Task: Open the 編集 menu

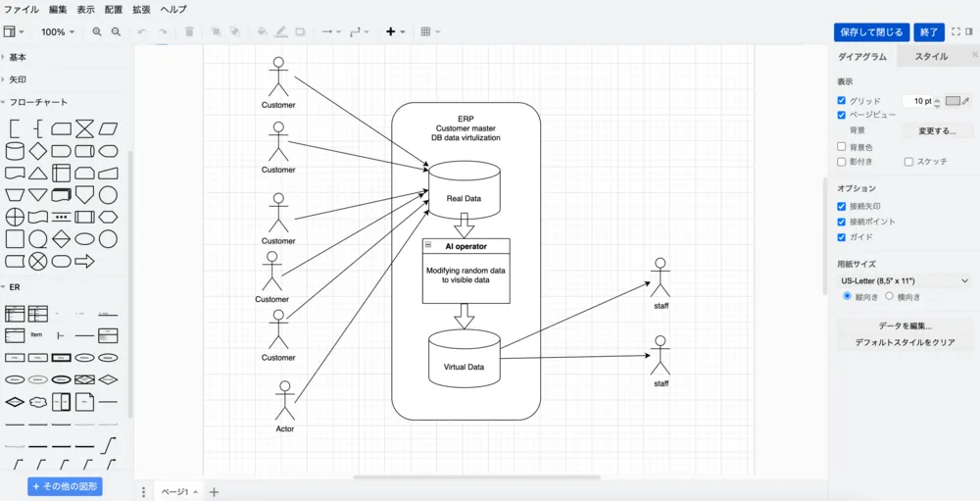Action: (x=58, y=10)
